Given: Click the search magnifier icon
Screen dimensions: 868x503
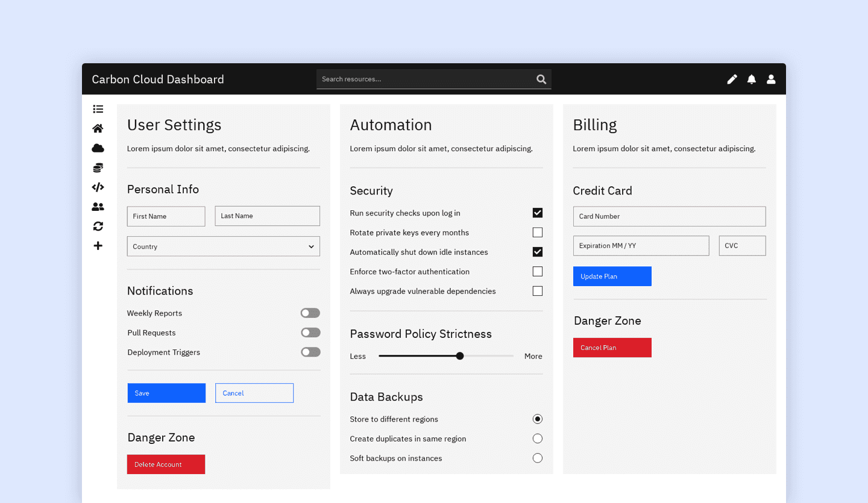Looking at the screenshot, I should 541,79.
